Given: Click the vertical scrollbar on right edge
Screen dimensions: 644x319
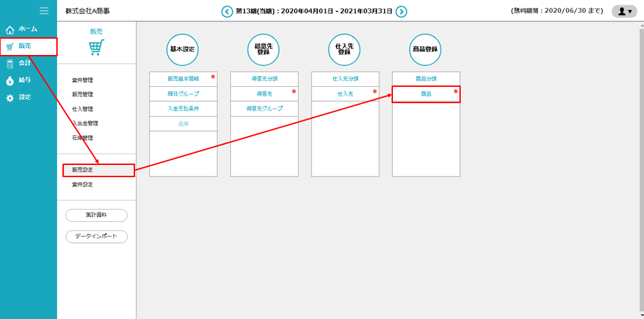Looking at the screenshot, I should pos(640,170).
